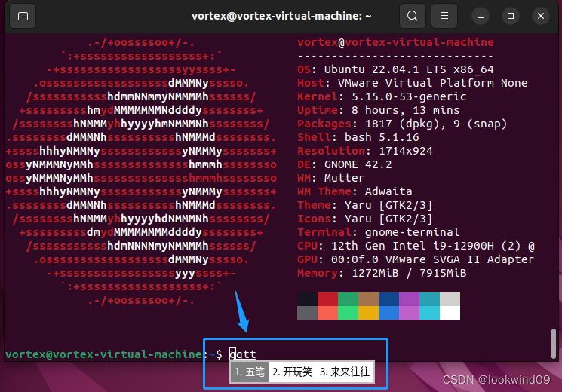
Task: Click the bright white color block
Action: [x=450, y=313]
